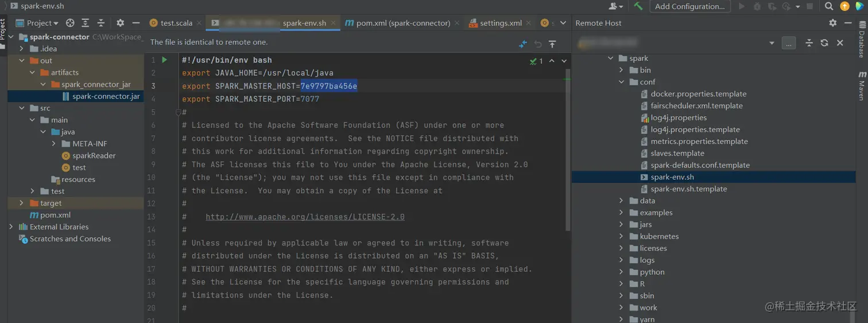The width and height of the screenshot is (868, 323).
Task: Open the user account icon menu
Action: point(615,6)
